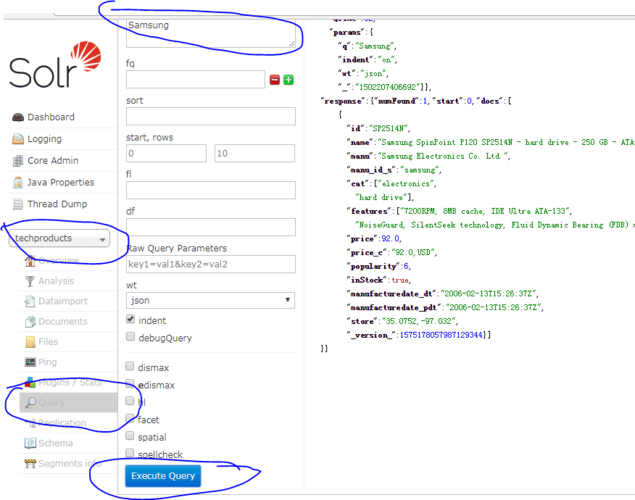Click the popularity value 6
Screen dimensions: 635x500
tap(406, 266)
